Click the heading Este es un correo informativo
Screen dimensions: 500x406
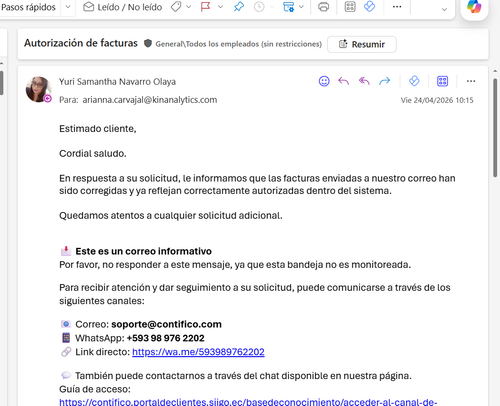point(143,251)
